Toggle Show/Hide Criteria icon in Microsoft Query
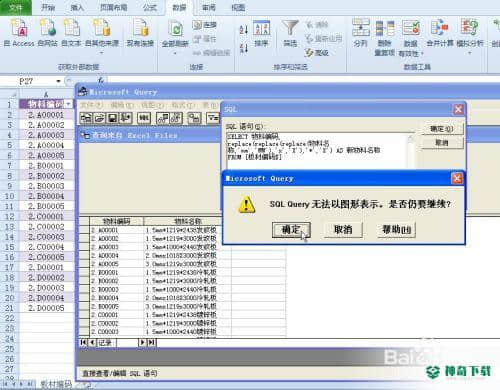The image size is (500, 390). 176,118
